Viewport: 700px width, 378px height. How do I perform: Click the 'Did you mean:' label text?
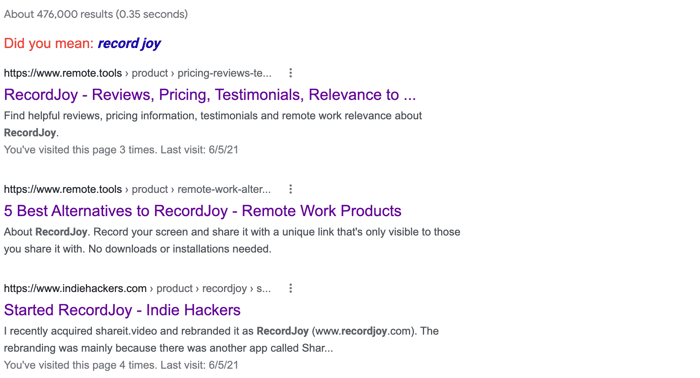coord(49,43)
